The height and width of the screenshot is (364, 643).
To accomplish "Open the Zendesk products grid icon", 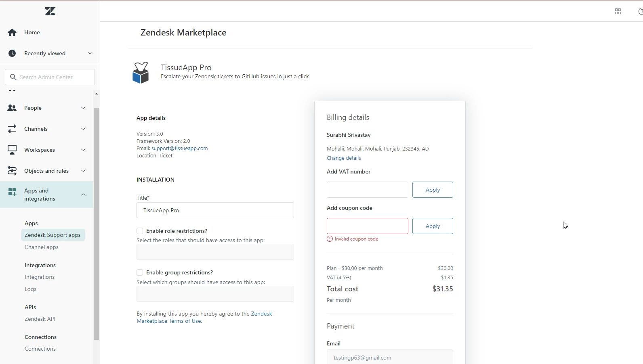I will [x=618, y=11].
